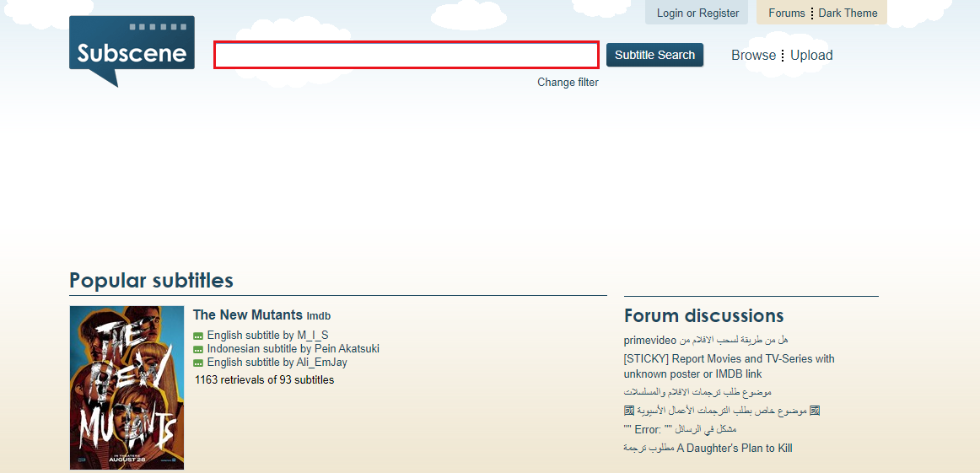
Task: Open English subtitle by M_I_S
Action: pos(267,336)
